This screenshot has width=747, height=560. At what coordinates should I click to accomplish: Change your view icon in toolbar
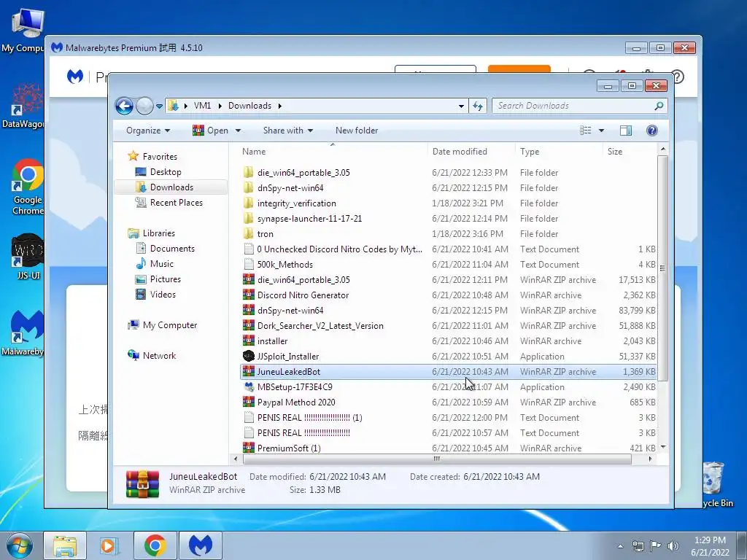tap(586, 131)
